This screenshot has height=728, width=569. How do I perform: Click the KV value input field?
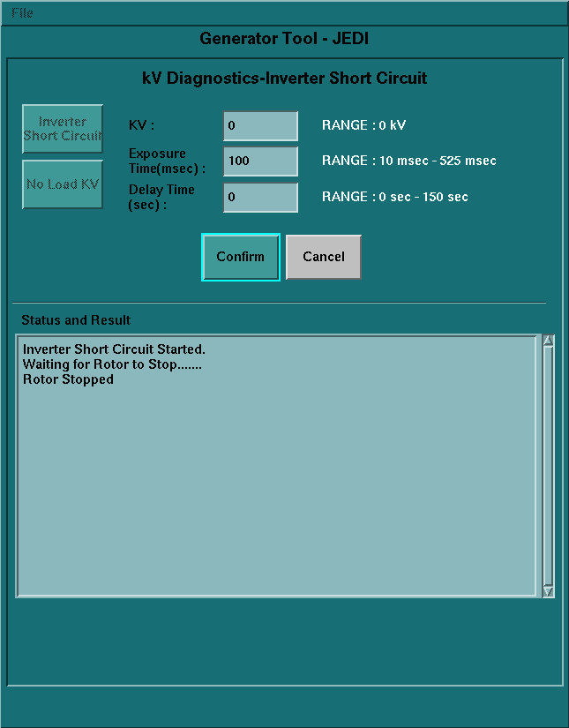(260, 125)
